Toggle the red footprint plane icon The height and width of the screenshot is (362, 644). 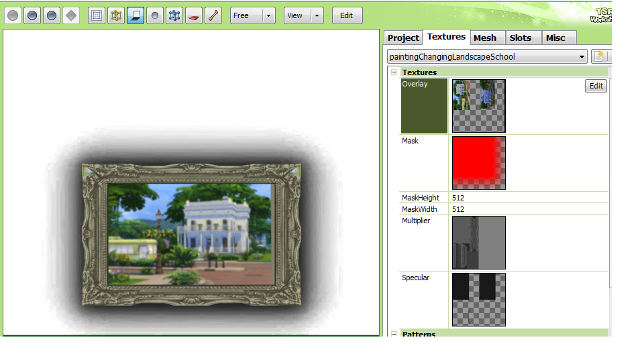tap(194, 15)
